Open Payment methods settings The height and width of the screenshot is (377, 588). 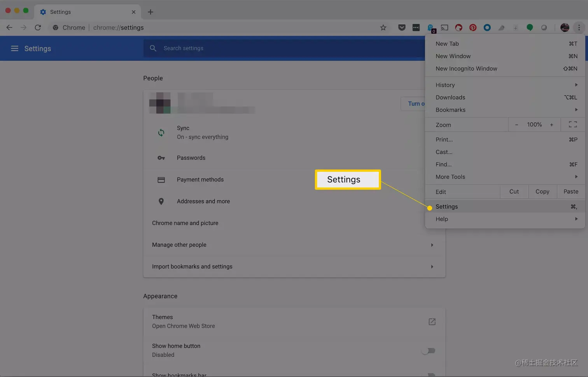tap(294, 180)
